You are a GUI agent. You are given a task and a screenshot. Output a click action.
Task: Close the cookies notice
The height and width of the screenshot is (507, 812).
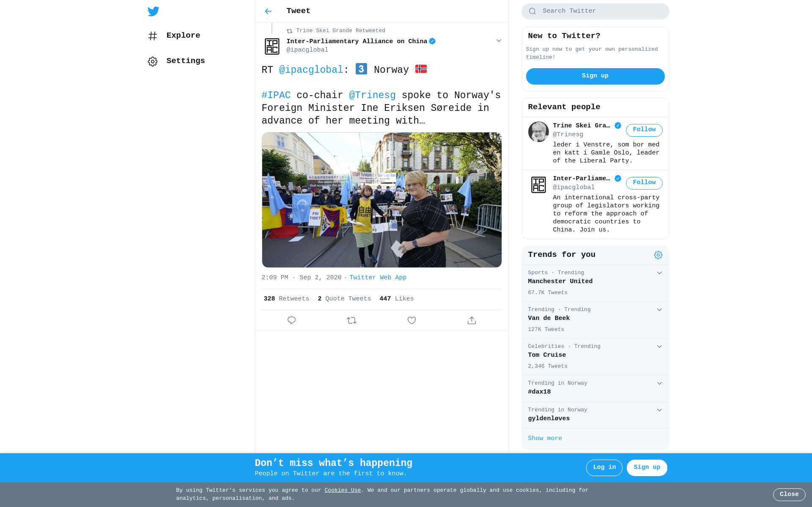pos(789,495)
